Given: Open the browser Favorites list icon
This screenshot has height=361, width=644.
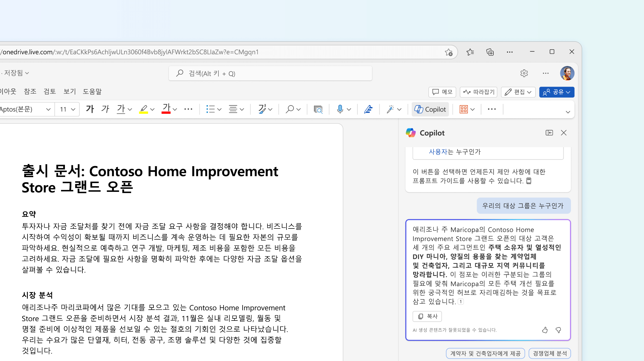Looking at the screenshot, I should click(470, 52).
